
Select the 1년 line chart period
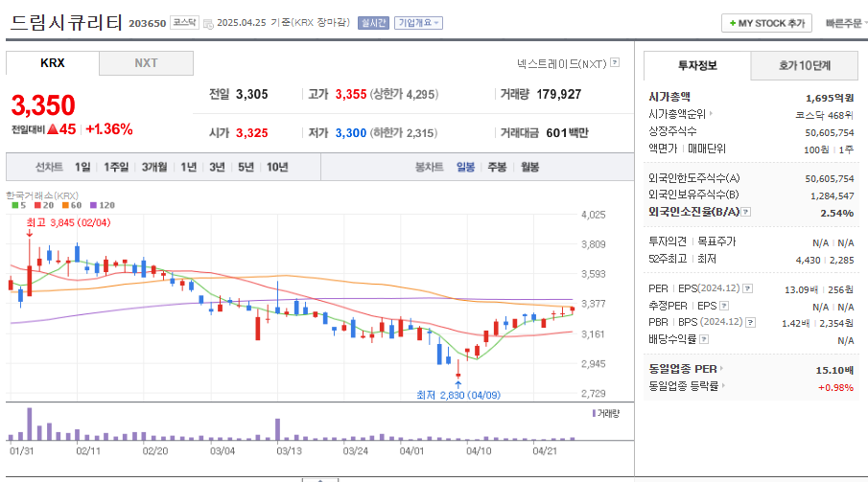(188, 167)
